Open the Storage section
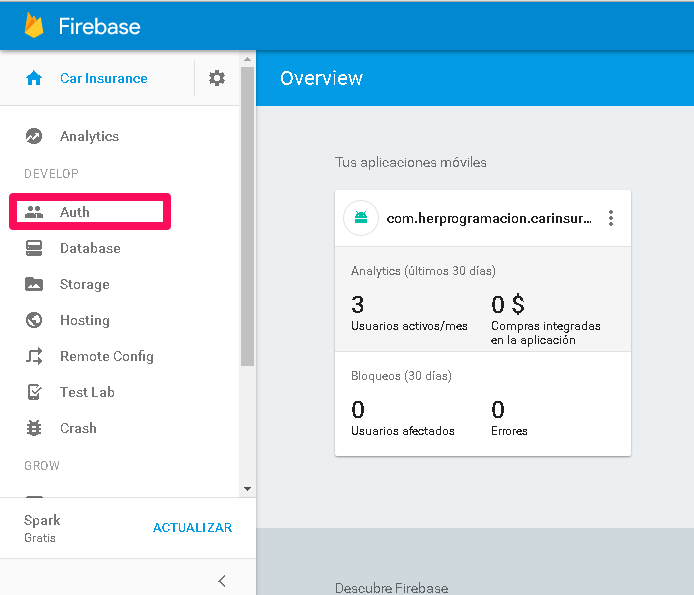 click(85, 284)
